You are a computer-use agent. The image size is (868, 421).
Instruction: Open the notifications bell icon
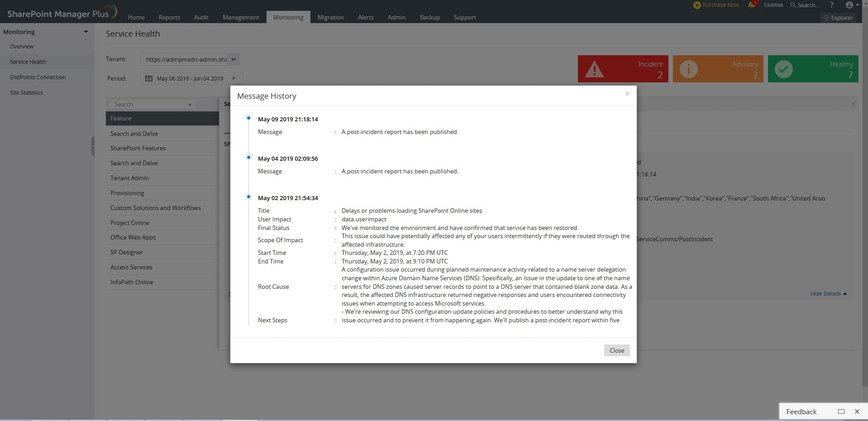point(752,5)
